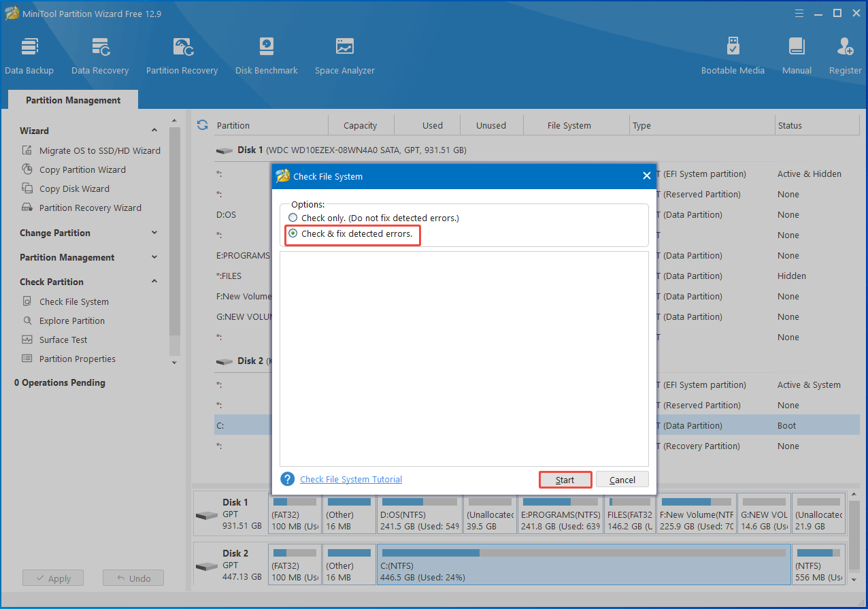868x609 pixels.
Task: Sort by Status column header
Action: coord(818,125)
